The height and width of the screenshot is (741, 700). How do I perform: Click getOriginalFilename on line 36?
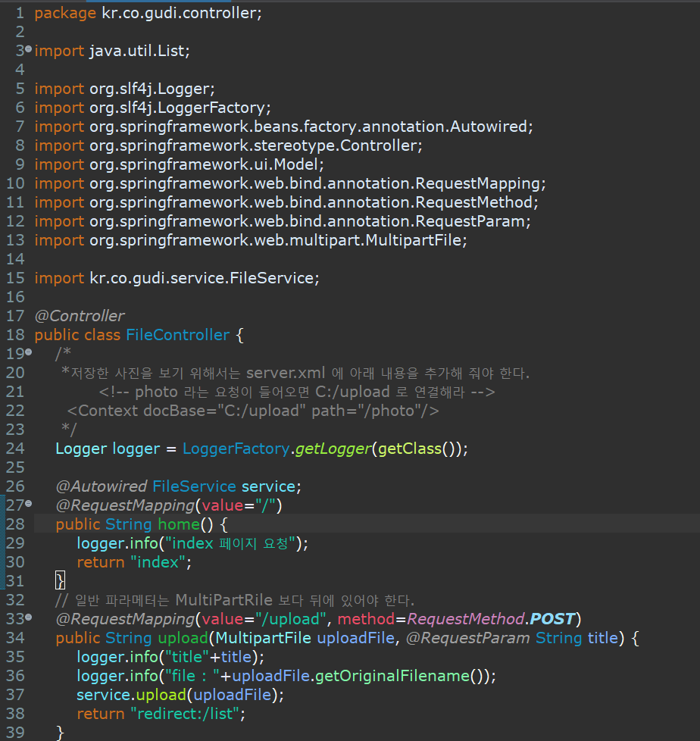(x=392, y=676)
